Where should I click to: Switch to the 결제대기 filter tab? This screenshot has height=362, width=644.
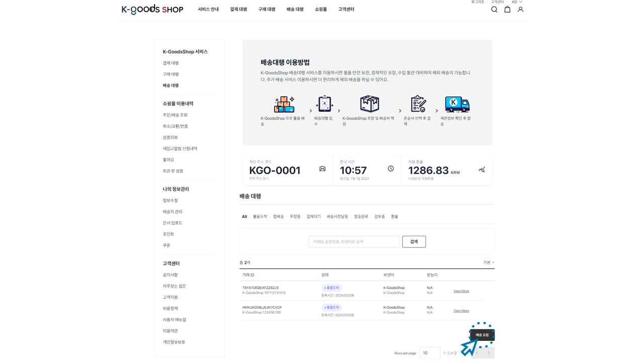coord(313,217)
